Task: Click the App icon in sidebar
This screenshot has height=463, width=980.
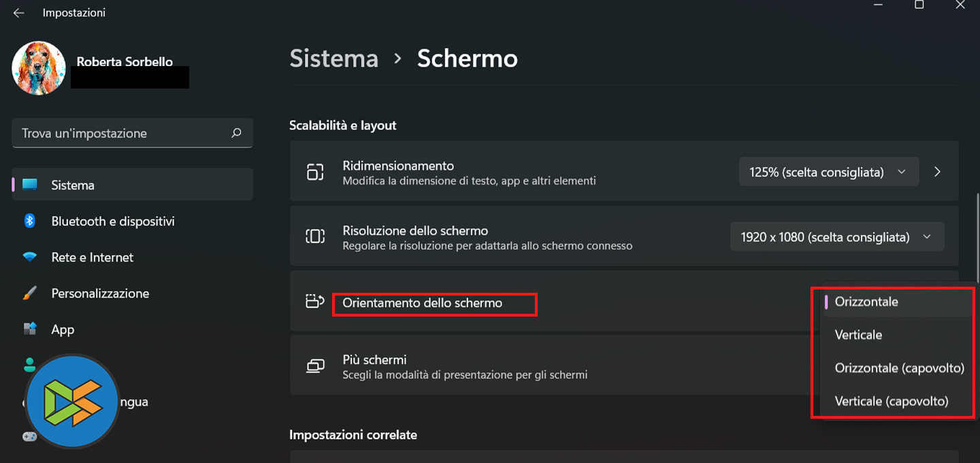Action: [29, 330]
